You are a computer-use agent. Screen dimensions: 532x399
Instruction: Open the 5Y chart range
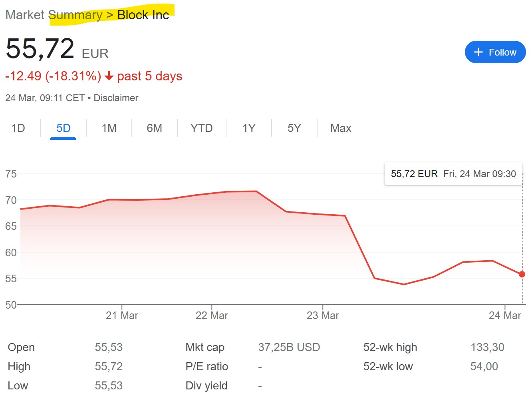294,128
